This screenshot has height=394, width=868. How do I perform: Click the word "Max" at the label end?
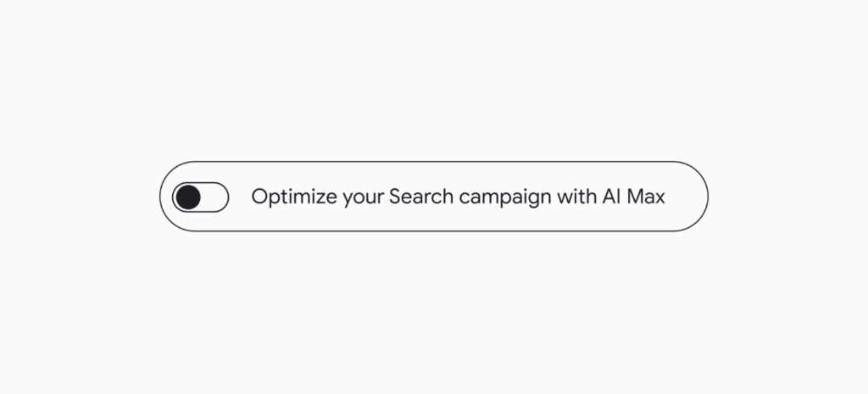pyautogui.click(x=646, y=197)
